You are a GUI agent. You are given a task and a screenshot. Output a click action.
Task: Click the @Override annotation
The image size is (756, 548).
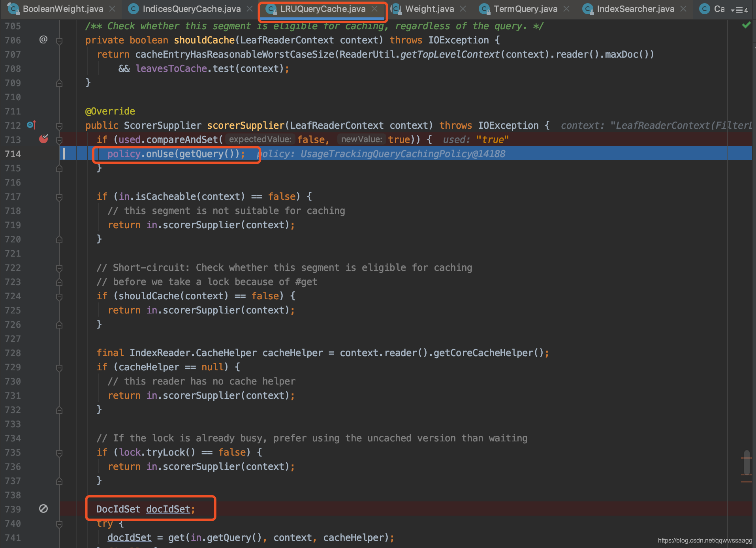tap(110, 111)
